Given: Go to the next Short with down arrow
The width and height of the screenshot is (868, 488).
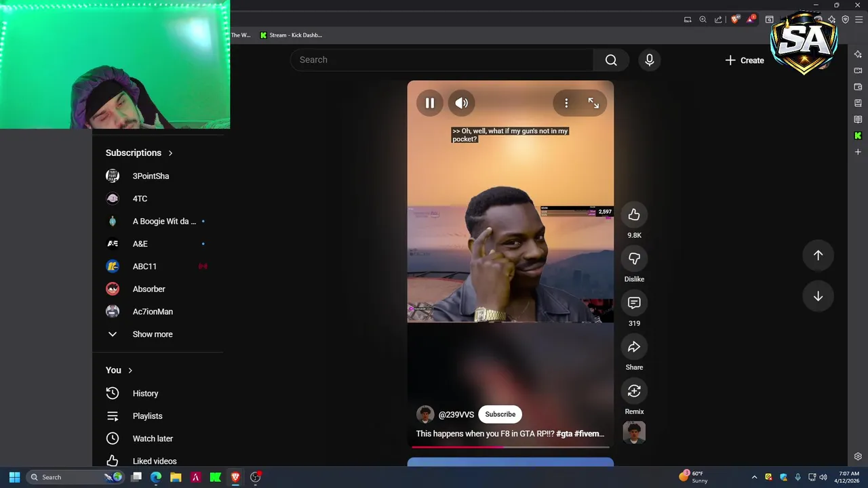Looking at the screenshot, I should pos(818,296).
